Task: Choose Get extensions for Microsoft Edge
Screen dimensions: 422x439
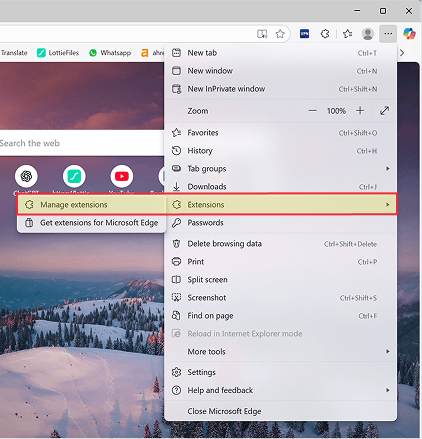Action: pyautogui.click(x=91, y=223)
